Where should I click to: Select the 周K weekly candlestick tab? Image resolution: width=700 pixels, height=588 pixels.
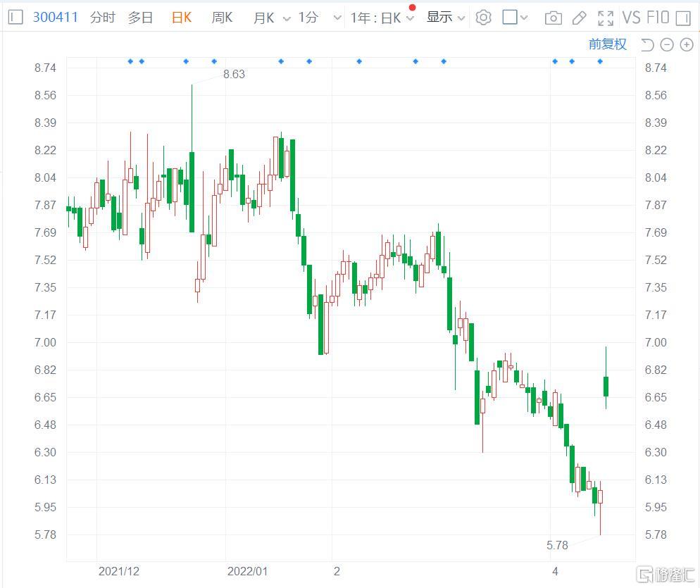coord(222,18)
